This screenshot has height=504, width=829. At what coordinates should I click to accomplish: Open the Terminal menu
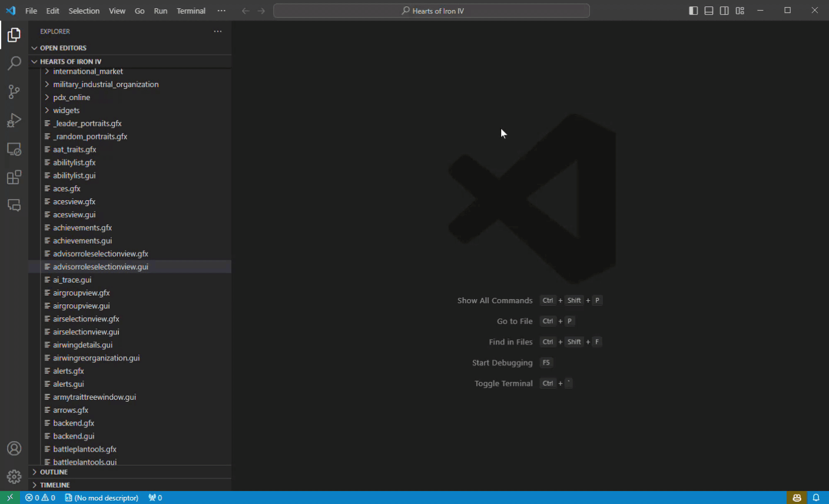tap(191, 11)
